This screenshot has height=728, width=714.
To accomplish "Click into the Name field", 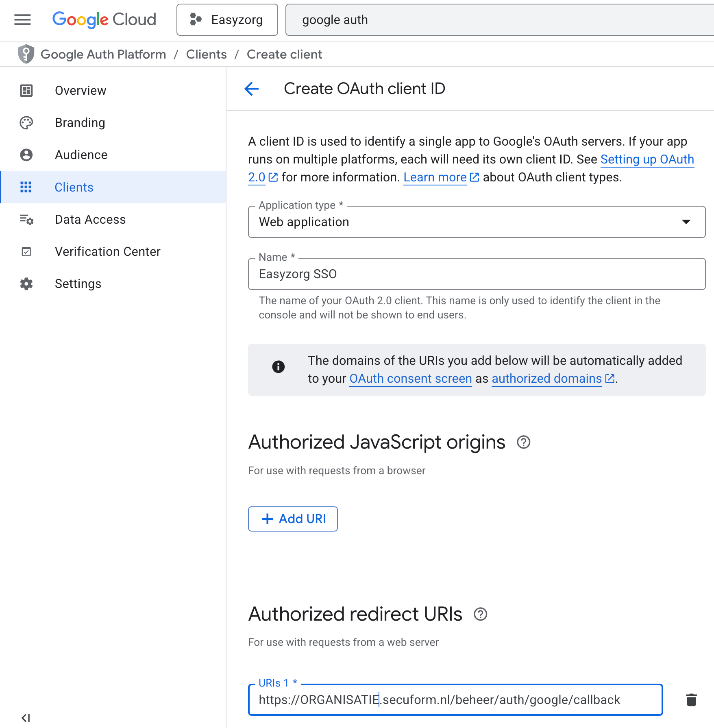I will 476,274.
